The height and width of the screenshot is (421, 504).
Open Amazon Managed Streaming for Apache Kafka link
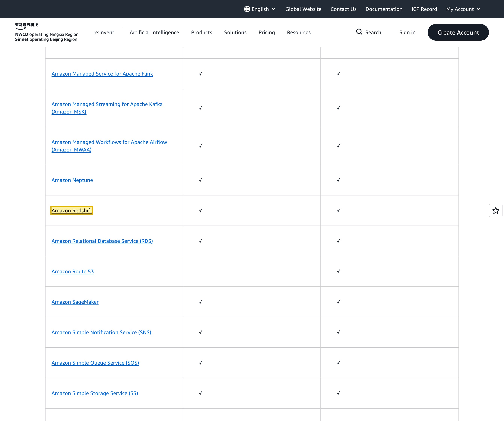107,108
